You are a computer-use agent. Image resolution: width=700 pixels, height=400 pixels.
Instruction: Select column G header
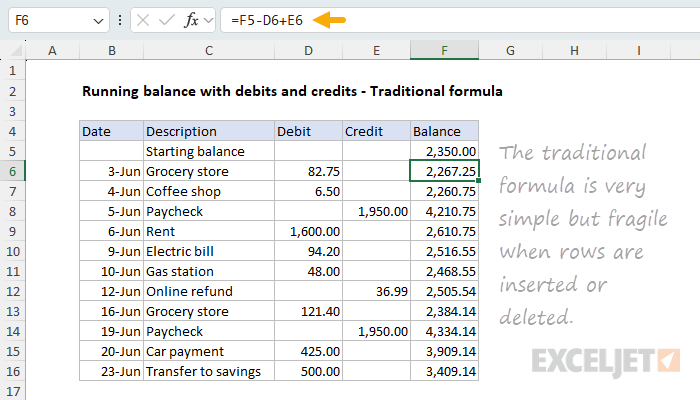pos(510,50)
